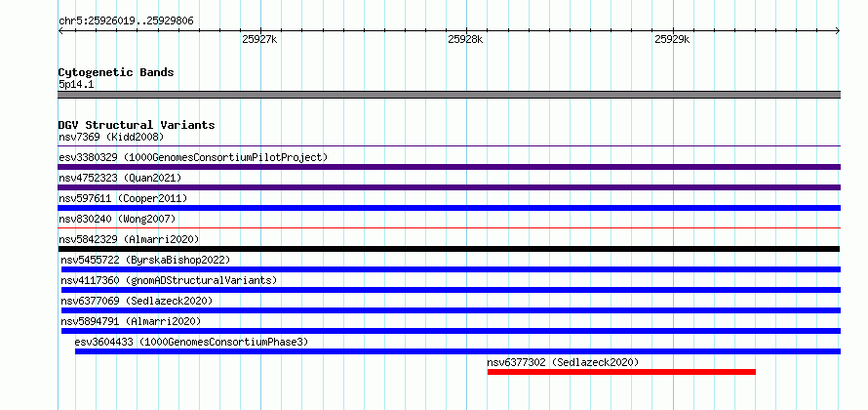The height and width of the screenshot is (410, 868).
Task: Open esv3380329 1000GenomesConsortiumPilotProject label
Action: (193, 157)
